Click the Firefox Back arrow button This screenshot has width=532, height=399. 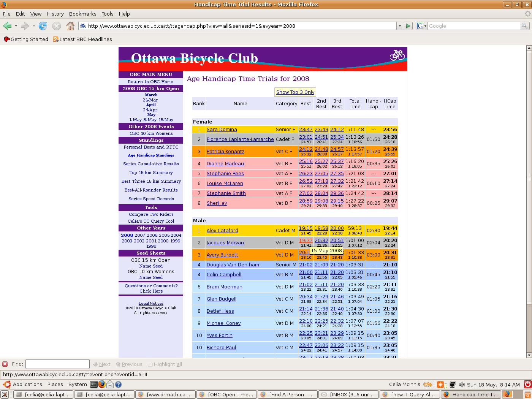7,26
